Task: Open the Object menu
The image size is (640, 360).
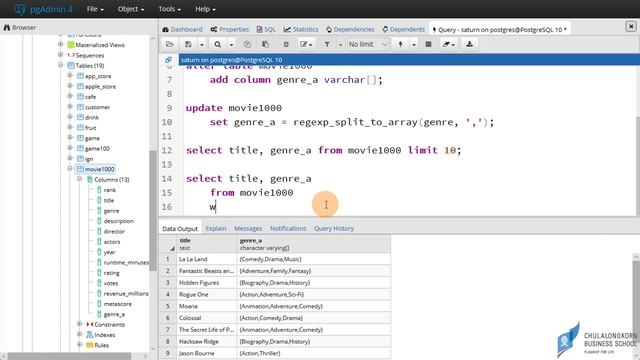Action: pos(131,9)
